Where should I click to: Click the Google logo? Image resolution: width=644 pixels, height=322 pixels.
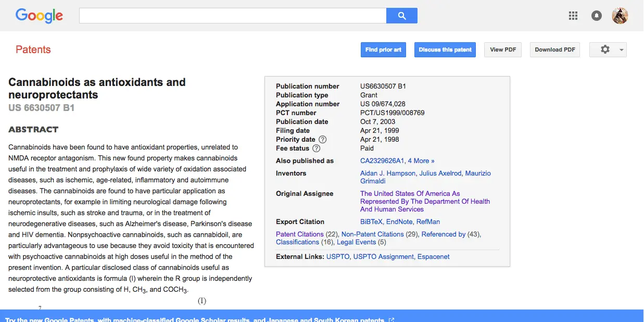click(39, 16)
